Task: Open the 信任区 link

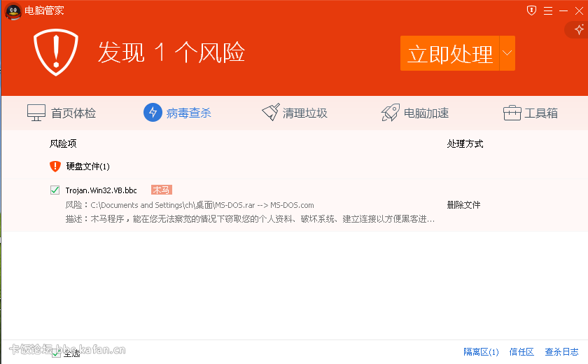Action: (521, 352)
